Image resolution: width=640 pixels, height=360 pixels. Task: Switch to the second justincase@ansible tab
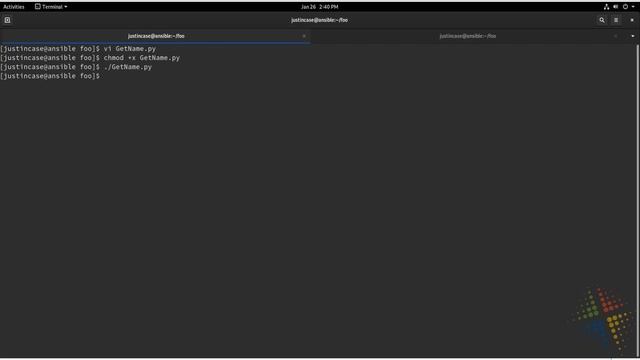pyautogui.click(x=468, y=36)
